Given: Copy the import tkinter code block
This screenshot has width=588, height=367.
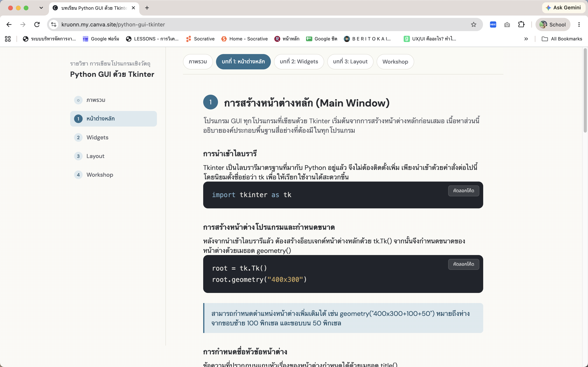Looking at the screenshot, I should 463,191.
